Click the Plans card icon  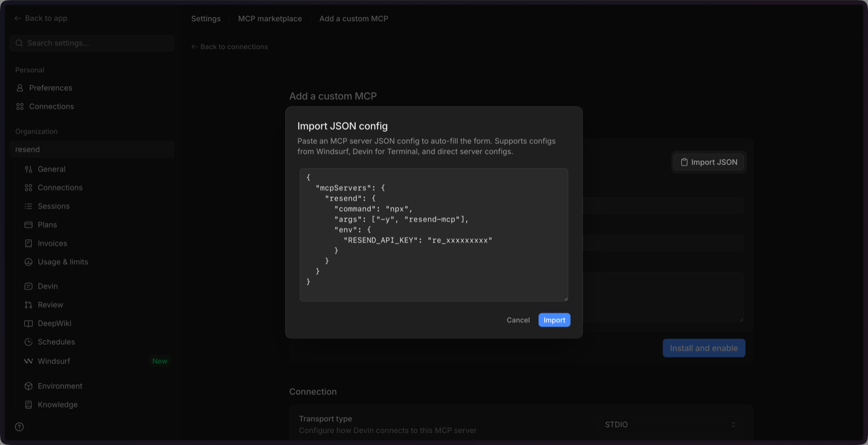coord(28,225)
